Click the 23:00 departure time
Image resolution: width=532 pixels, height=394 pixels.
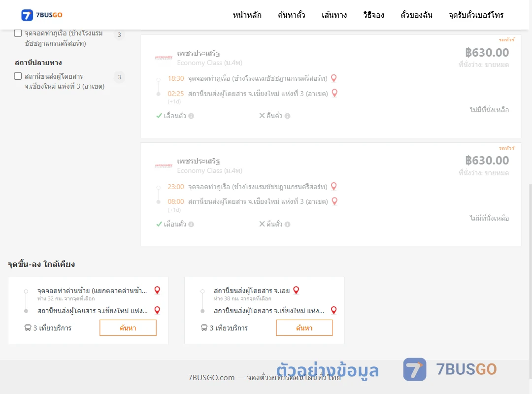[176, 187]
